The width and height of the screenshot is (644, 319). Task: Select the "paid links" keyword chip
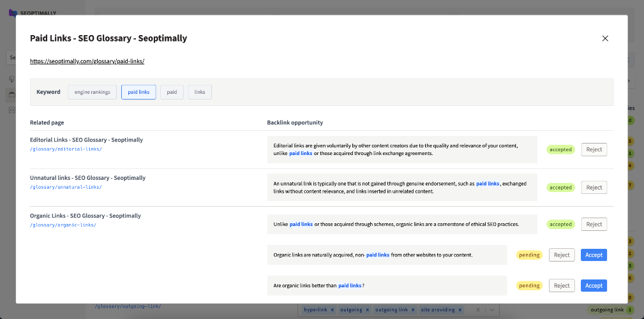pyautogui.click(x=139, y=92)
